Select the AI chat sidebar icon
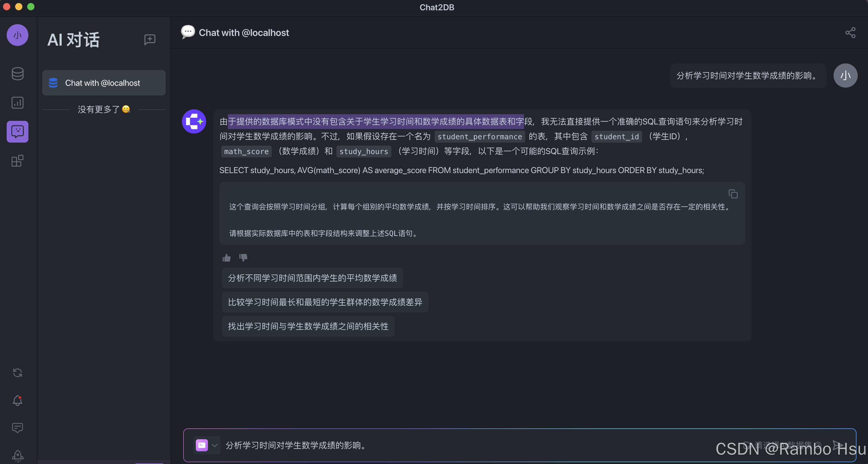Image resolution: width=868 pixels, height=464 pixels. point(18,132)
